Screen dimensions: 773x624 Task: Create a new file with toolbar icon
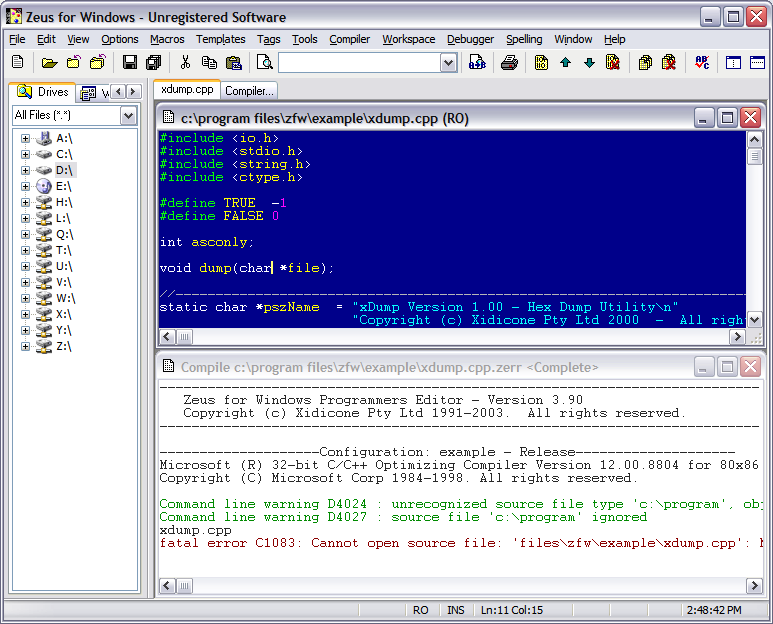pyautogui.click(x=17, y=62)
